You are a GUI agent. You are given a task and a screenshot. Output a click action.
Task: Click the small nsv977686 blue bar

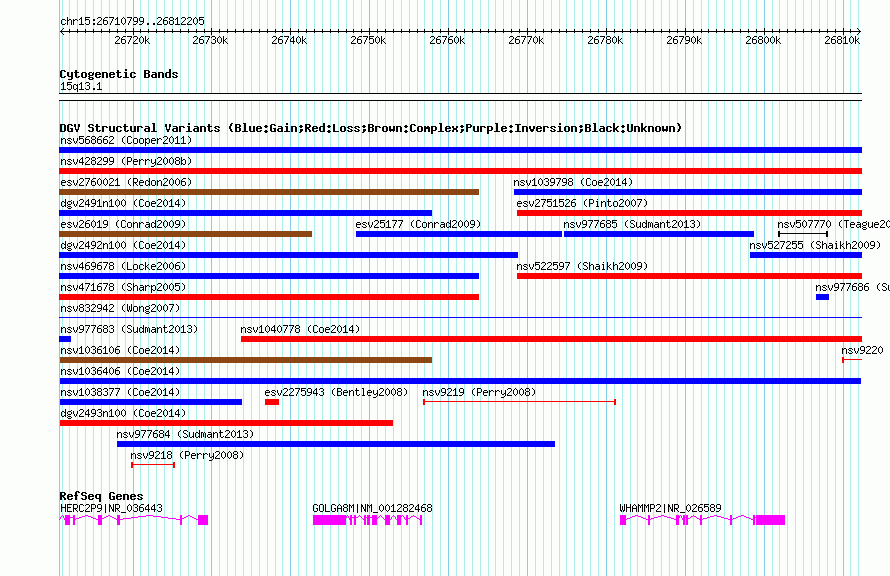coord(822,297)
